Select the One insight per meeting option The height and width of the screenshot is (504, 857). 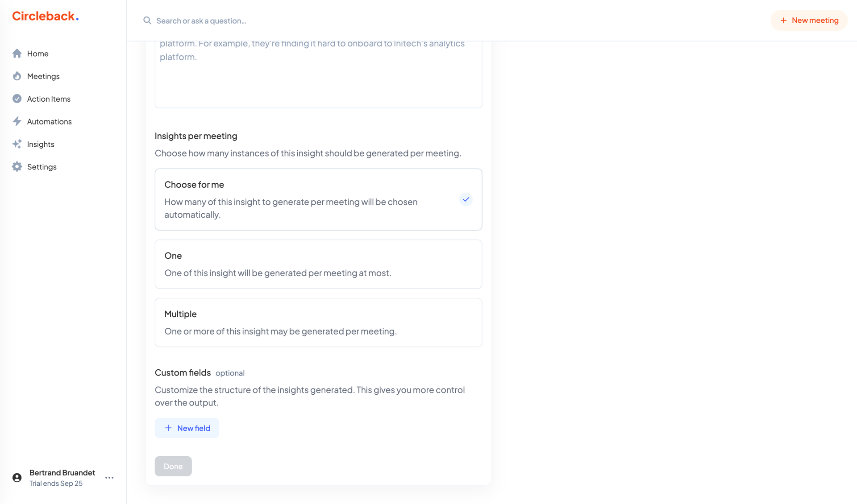(x=318, y=264)
